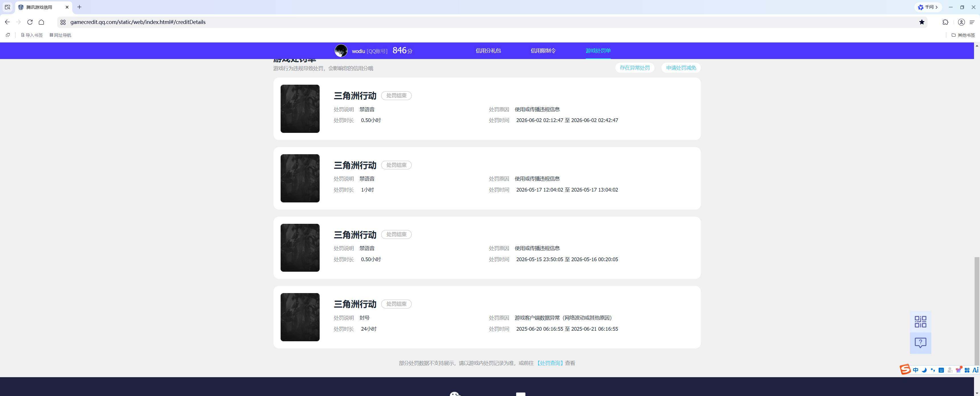Focus the address bar URL field
The height and width of the screenshot is (396, 980).
491,22
